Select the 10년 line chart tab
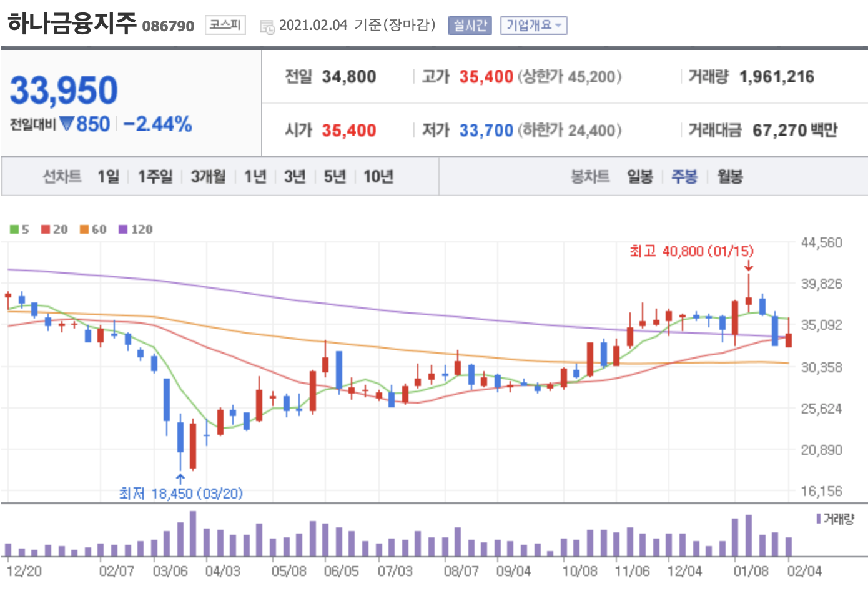Screen dimensions: 868x591 378,177
